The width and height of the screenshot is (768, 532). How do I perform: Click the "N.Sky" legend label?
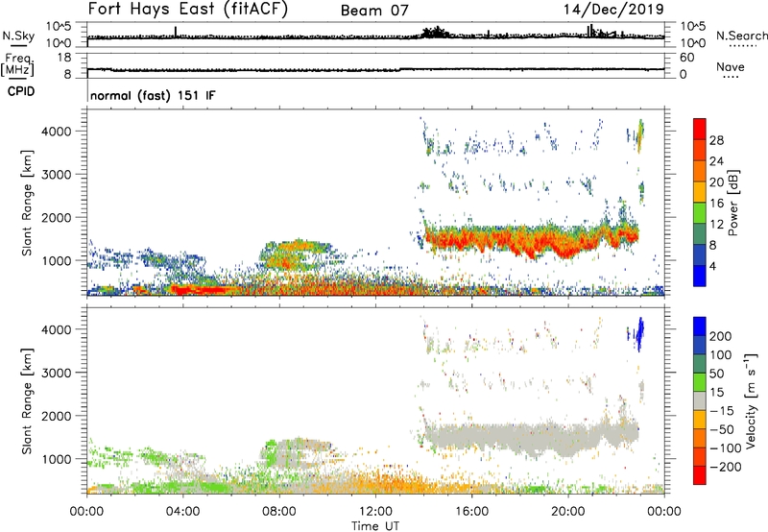18,36
